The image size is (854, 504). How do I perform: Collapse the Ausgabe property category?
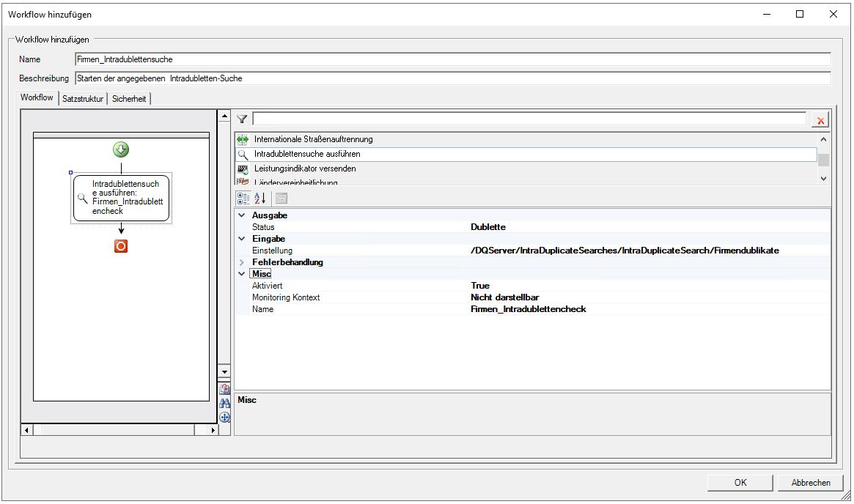click(x=242, y=215)
